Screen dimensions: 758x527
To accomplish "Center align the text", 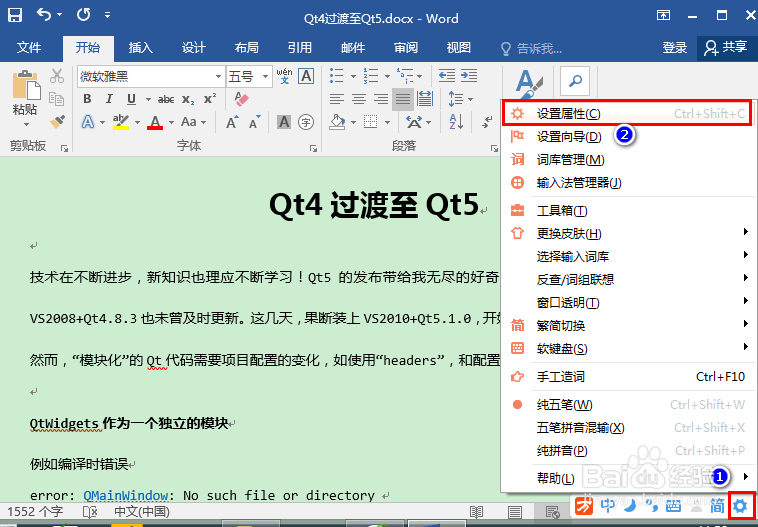I will [359, 99].
